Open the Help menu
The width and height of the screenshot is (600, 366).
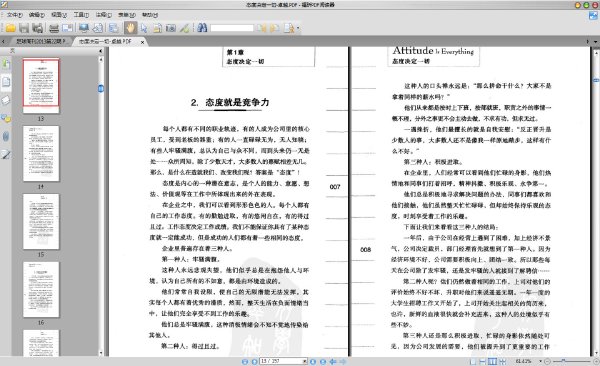pyautogui.click(x=150, y=15)
